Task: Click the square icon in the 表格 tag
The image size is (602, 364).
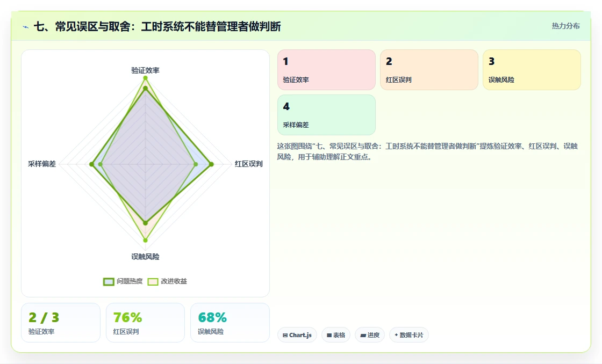Action: coord(329,335)
